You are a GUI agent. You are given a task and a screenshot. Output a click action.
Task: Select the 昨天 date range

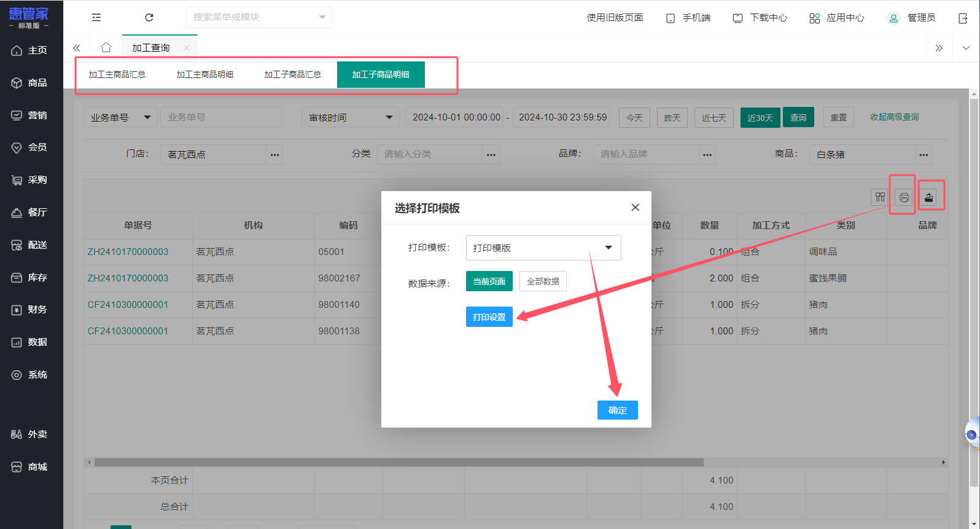[672, 117]
